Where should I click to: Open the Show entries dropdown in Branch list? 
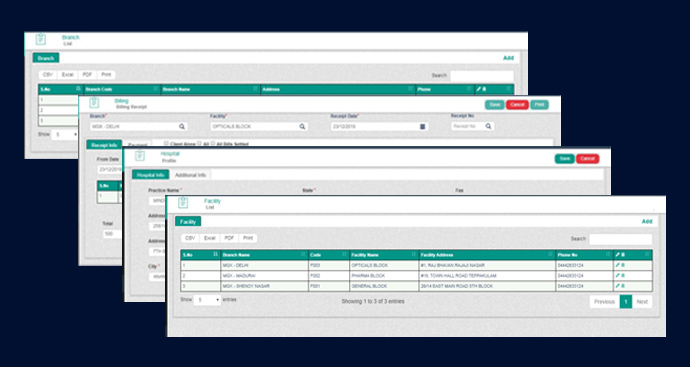pyautogui.click(x=65, y=135)
